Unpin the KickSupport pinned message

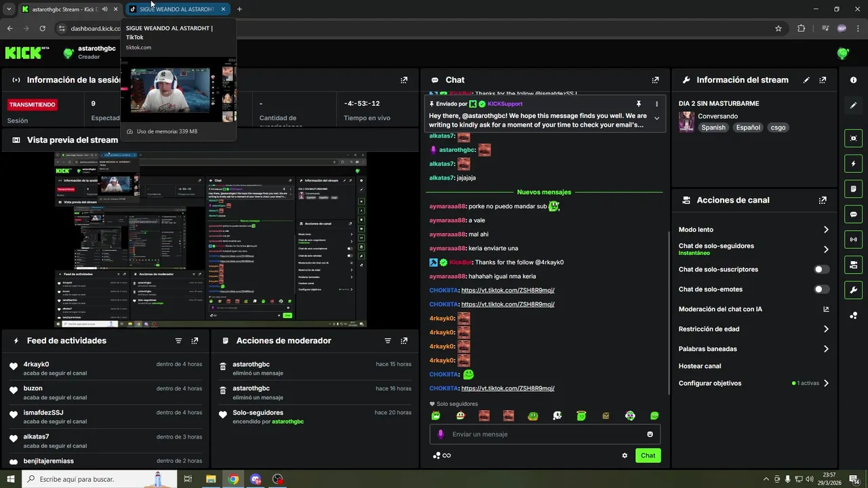click(x=638, y=104)
